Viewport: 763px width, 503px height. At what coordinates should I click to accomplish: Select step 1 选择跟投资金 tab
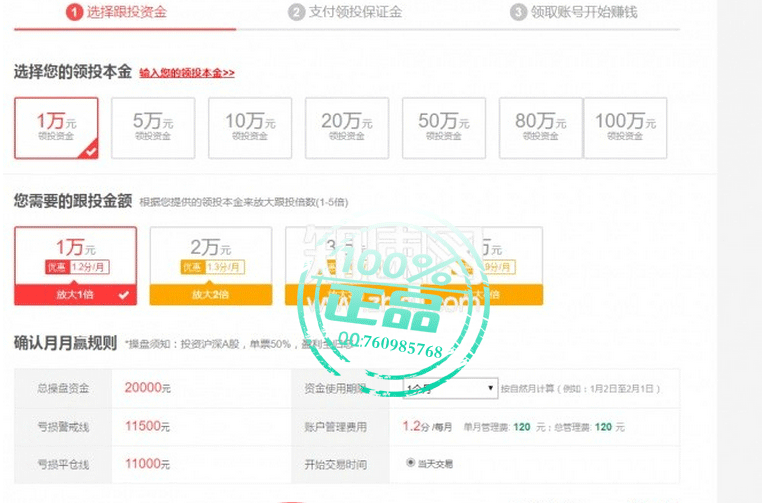[x=117, y=12]
